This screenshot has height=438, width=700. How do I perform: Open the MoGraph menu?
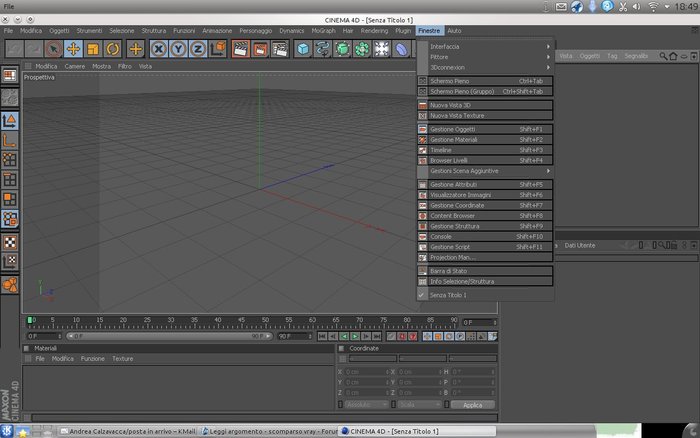323,31
